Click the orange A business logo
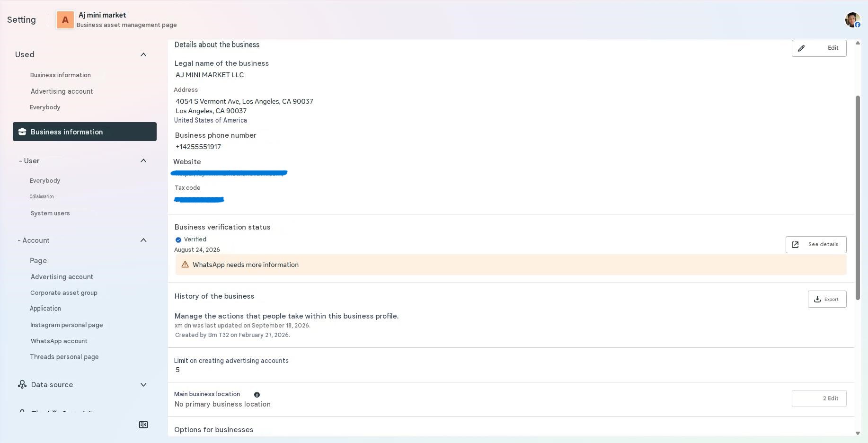The image size is (868, 443). coord(65,20)
